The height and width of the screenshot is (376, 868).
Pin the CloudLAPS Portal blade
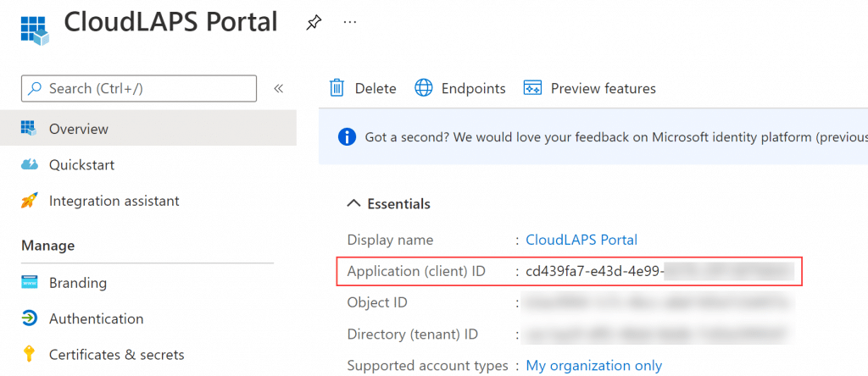[x=314, y=23]
